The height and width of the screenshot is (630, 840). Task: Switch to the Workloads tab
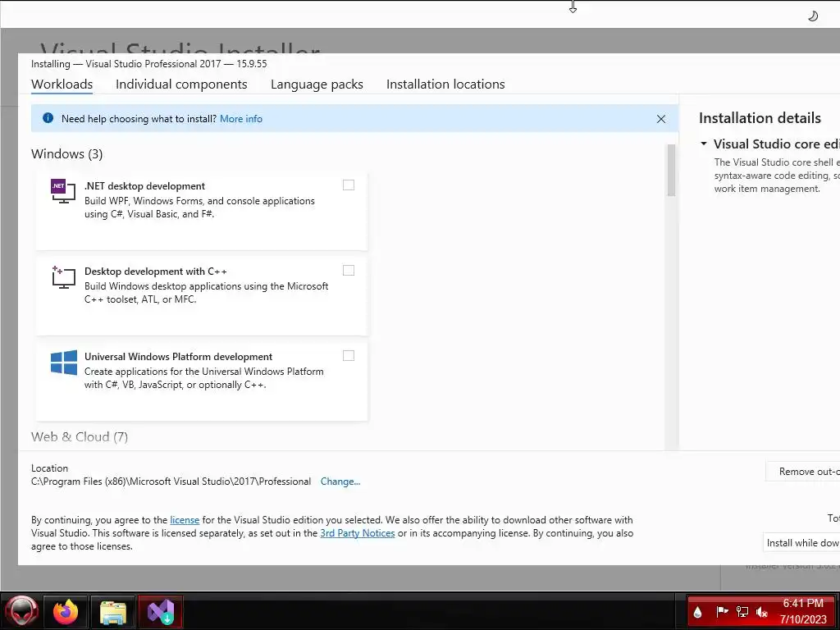click(x=62, y=84)
